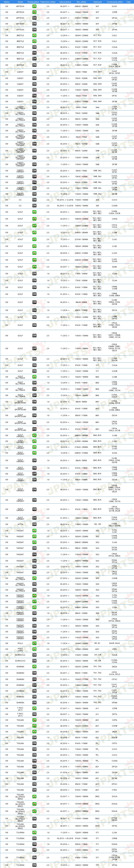
Task: Click the petrol icon in the T-ROC CZPB row
Action: pos(34,708)
